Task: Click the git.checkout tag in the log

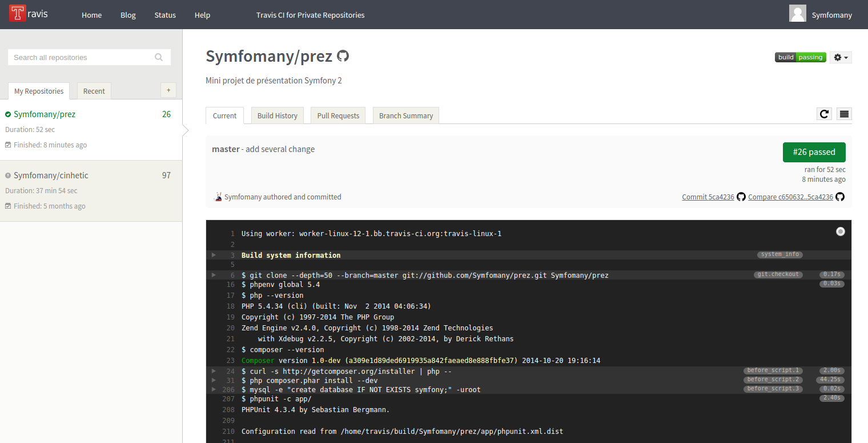Action: 778,274
